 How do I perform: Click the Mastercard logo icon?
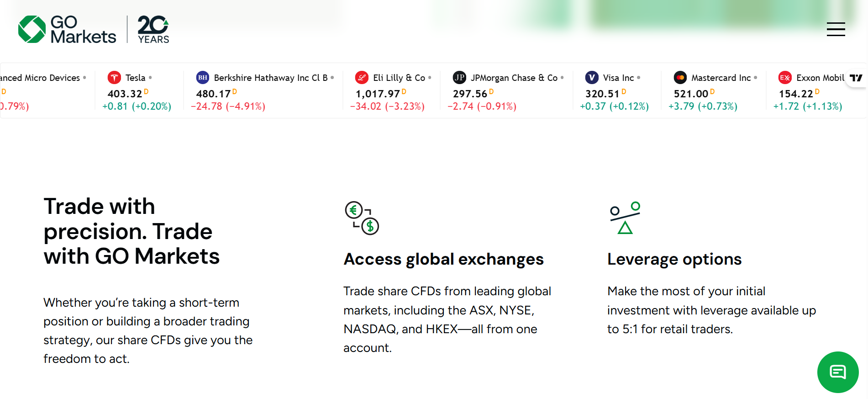pos(680,78)
